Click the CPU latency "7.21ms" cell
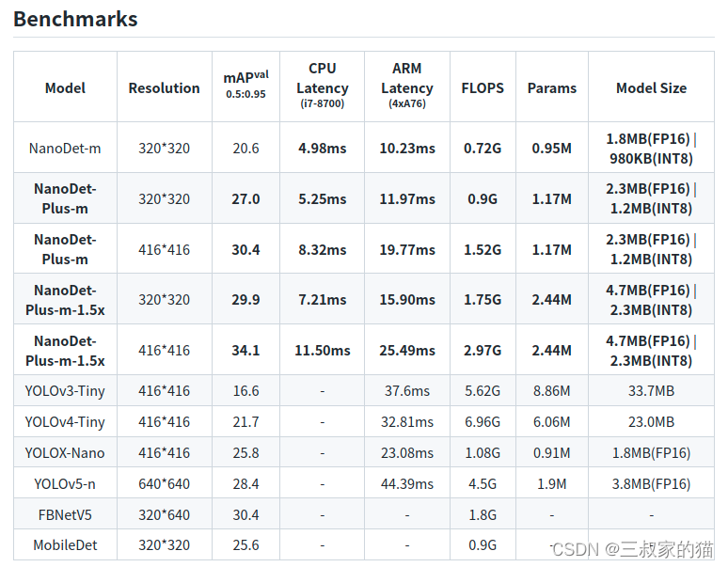Image resolution: width=728 pixels, height=567 pixels. tap(323, 300)
